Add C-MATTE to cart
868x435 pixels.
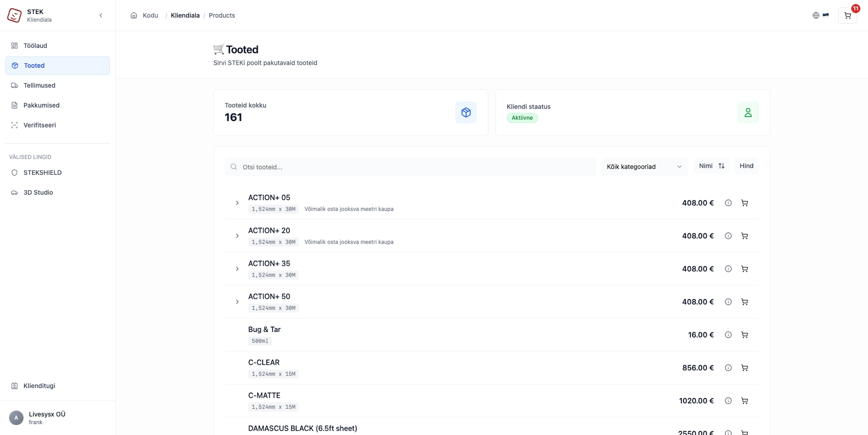pyautogui.click(x=745, y=401)
